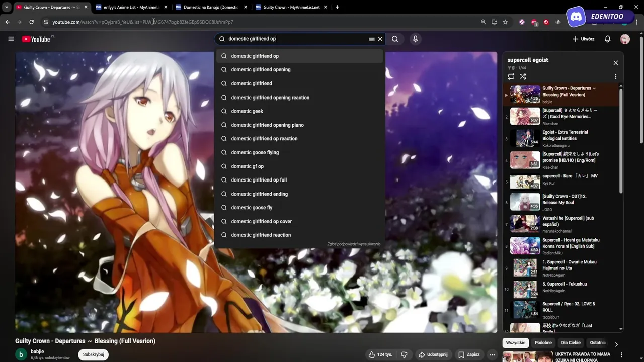Submit search with the magnifier button
This screenshot has height=362, width=644.
click(x=395, y=39)
